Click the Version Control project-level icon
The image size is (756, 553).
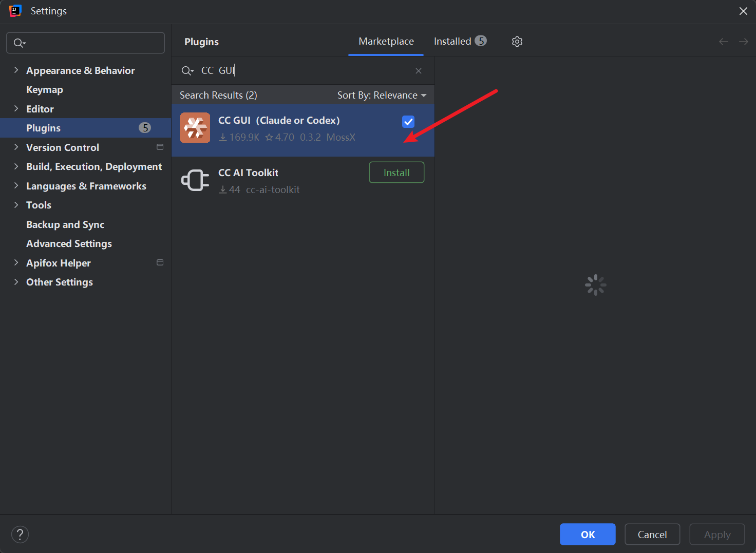[x=160, y=147]
